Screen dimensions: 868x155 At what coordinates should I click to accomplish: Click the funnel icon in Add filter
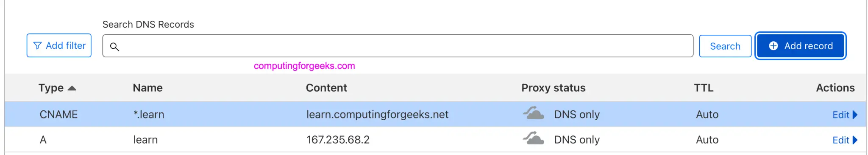pyautogui.click(x=37, y=45)
